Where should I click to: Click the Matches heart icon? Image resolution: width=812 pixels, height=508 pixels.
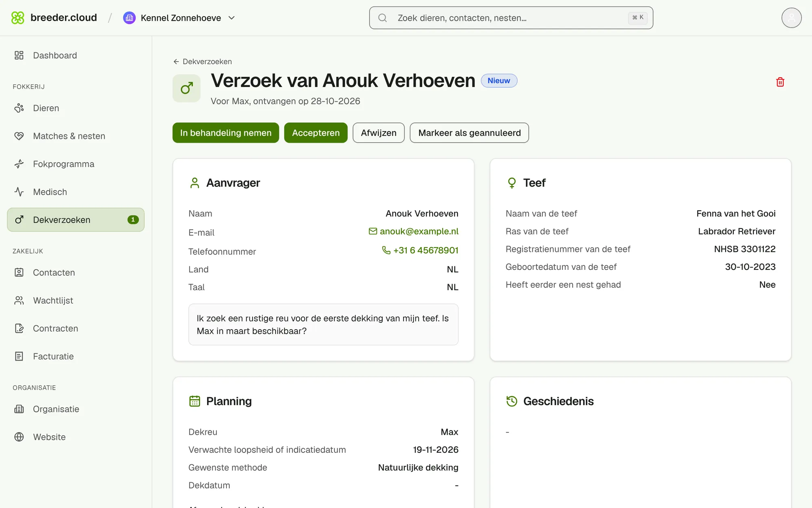pyautogui.click(x=19, y=136)
